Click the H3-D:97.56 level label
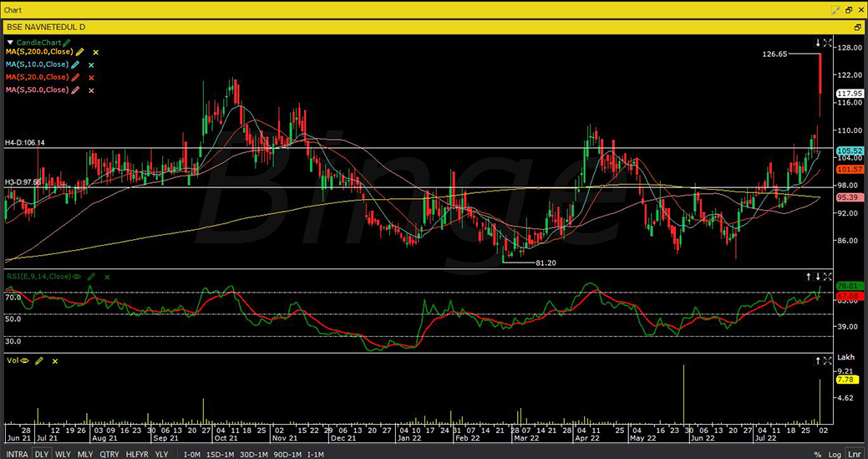Viewport: 868px width, 459px height. tap(23, 182)
